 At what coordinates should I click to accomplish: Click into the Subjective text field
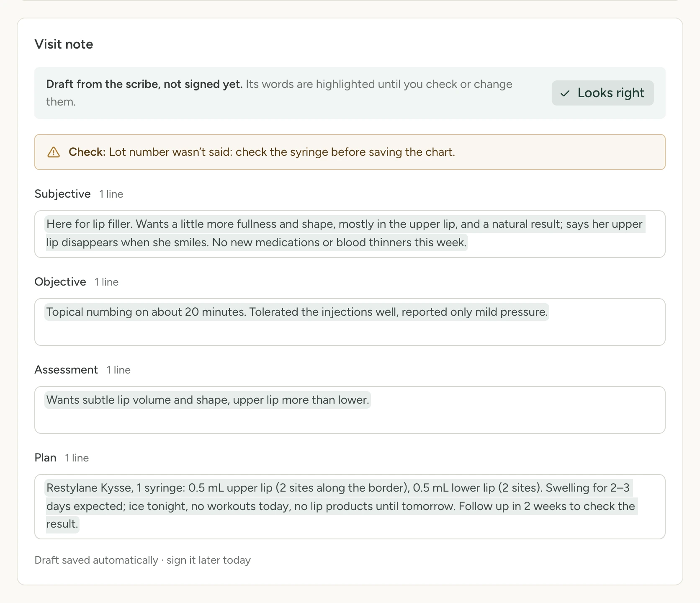pos(350,234)
